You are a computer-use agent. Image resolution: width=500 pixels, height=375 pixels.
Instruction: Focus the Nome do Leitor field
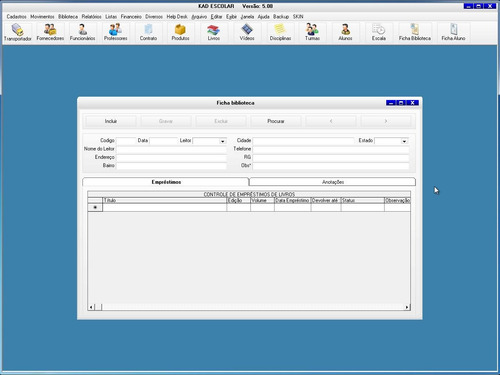pos(171,149)
